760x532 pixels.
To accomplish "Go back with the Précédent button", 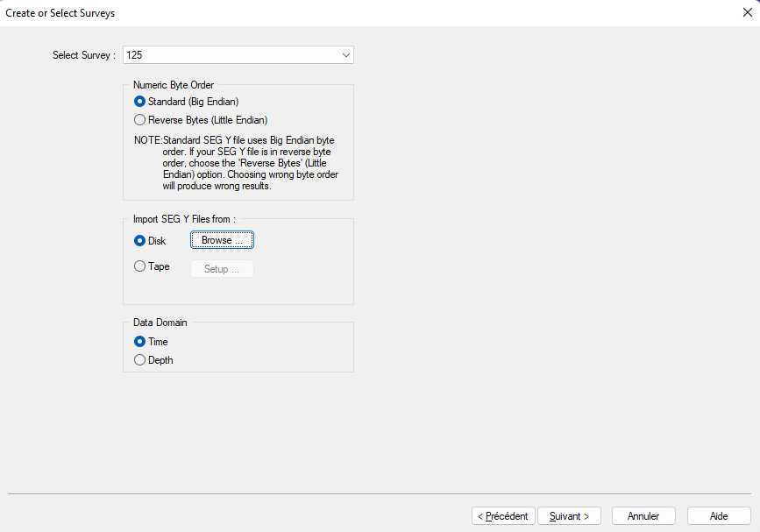I will click(x=503, y=516).
